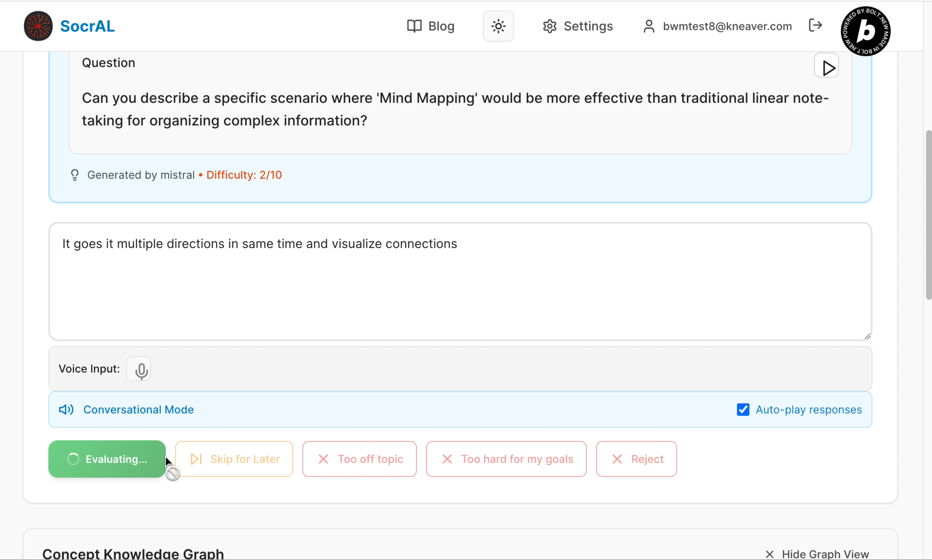Click the logout arrow icon
The height and width of the screenshot is (560, 932).
coord(815,25)
